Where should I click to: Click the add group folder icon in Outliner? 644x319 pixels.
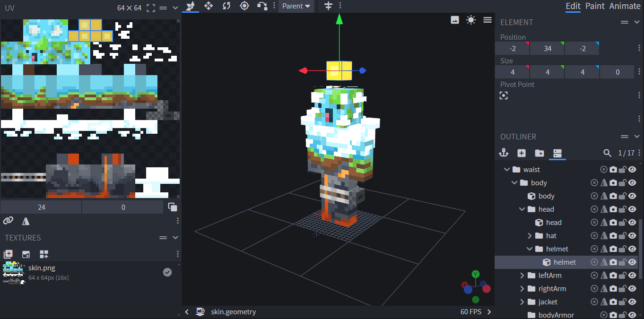pyautogui.click(x=540, y=153)
